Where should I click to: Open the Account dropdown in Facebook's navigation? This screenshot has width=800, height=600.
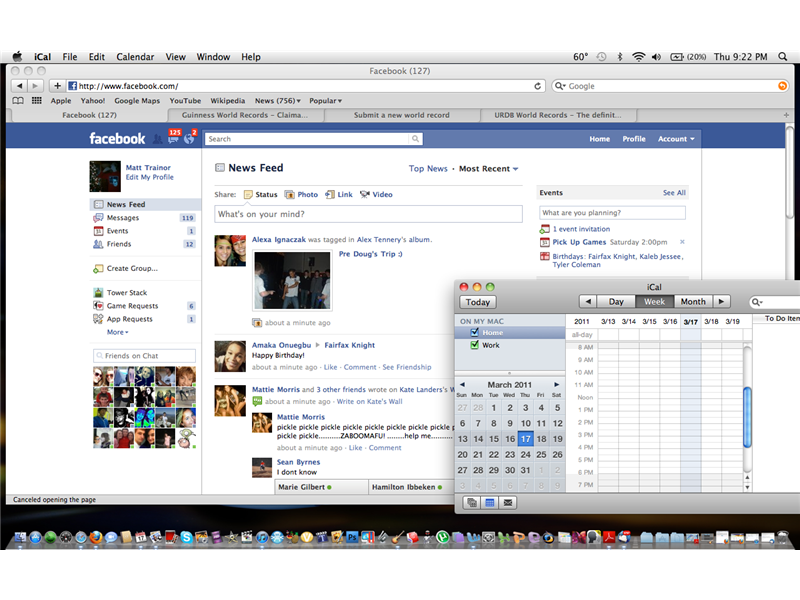(x=675, y=139)
